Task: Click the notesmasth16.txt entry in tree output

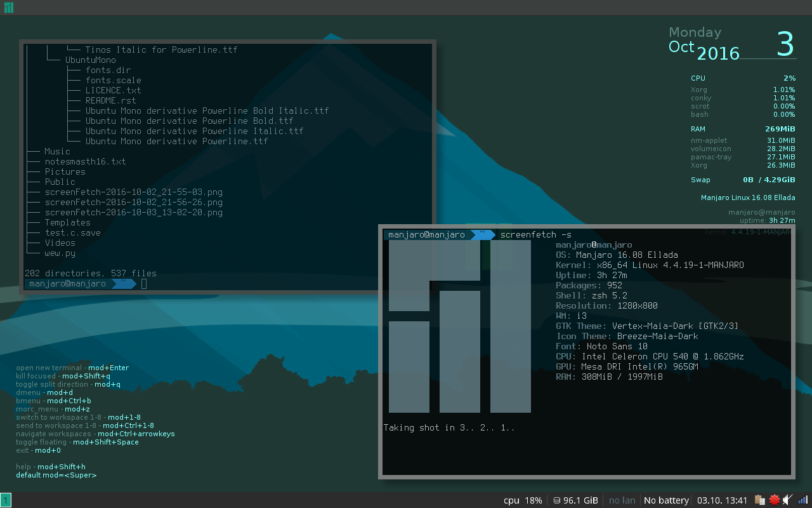Action: [85, 162]
